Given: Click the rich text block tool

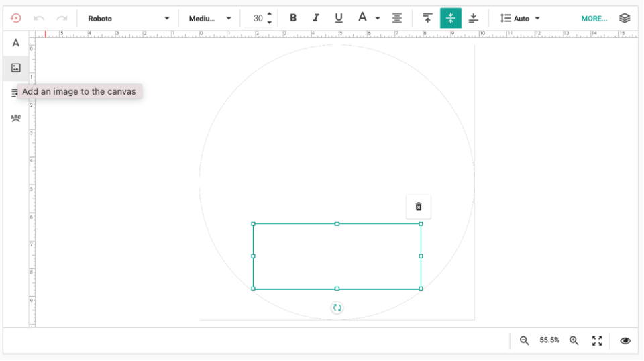Looking at the screenshot, I should tap(14, 93).
